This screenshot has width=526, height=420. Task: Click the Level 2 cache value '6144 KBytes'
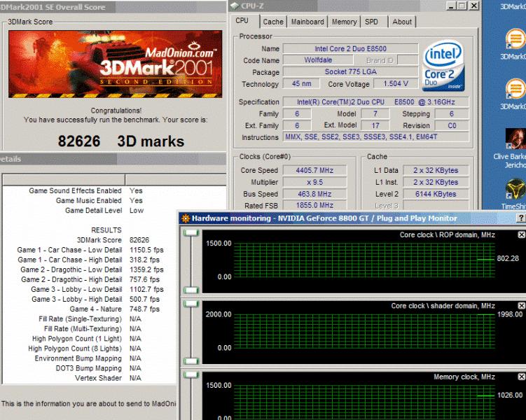coord(436,194)
